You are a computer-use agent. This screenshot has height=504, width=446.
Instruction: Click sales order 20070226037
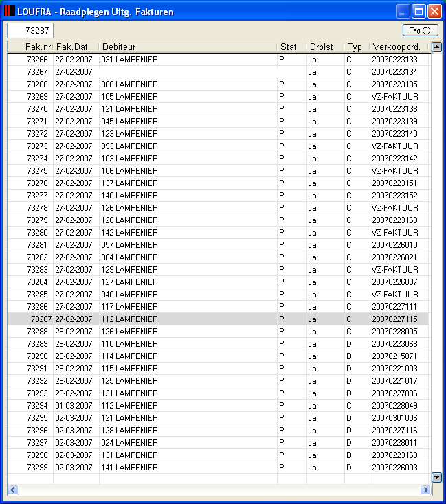click(394, 282)
